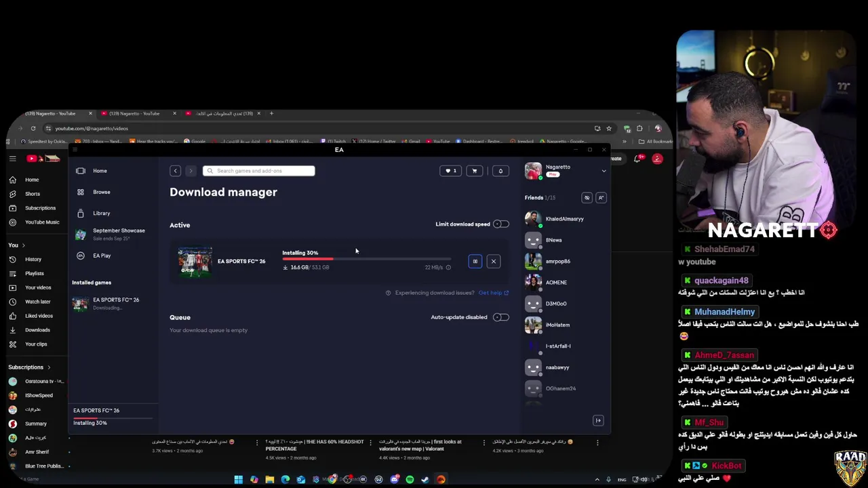Cancel the EA SPORTS FC 26 download
Image resolution: width=868 pixels, height=488 pixels.
point(494,261)
